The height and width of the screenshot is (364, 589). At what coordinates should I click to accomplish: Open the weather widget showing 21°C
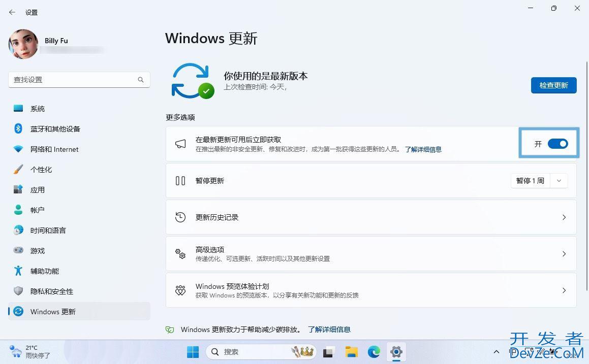[x=30, y=352]
